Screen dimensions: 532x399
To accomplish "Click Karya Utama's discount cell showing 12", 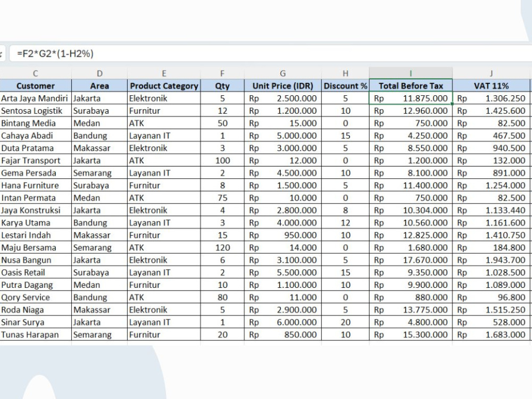I will point(345,223).
